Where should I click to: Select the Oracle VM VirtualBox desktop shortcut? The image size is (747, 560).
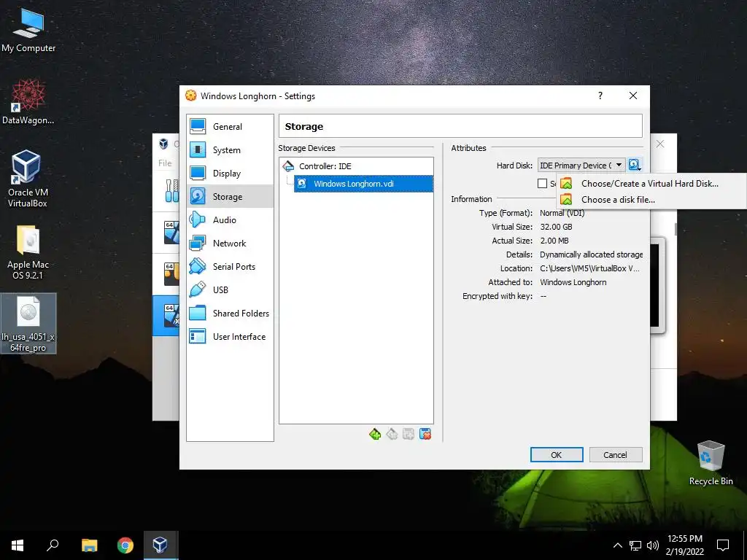[27, 179]
